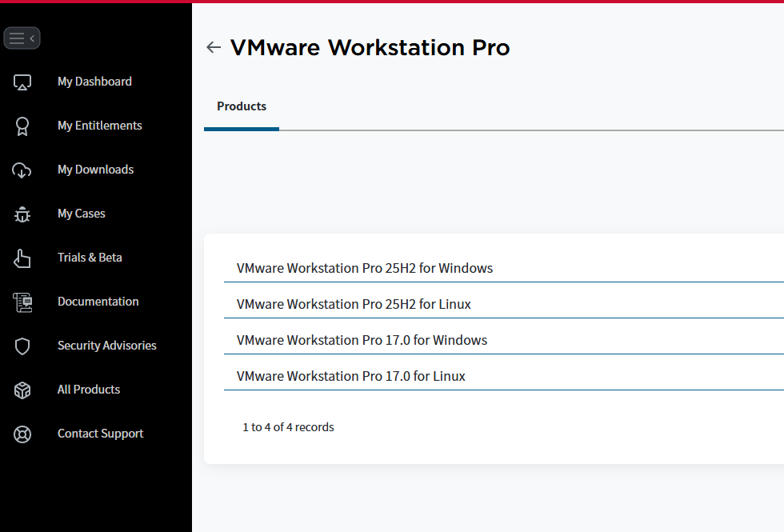Click the My Cases bug icon
The width and height of the screenshot is (784, 532).
[x=22, y=214]
